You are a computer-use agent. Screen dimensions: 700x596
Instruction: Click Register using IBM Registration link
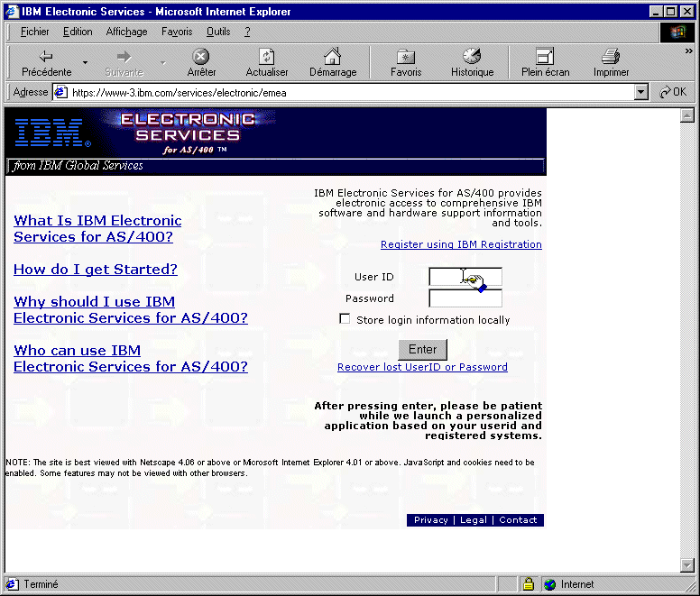coord(461,244)
